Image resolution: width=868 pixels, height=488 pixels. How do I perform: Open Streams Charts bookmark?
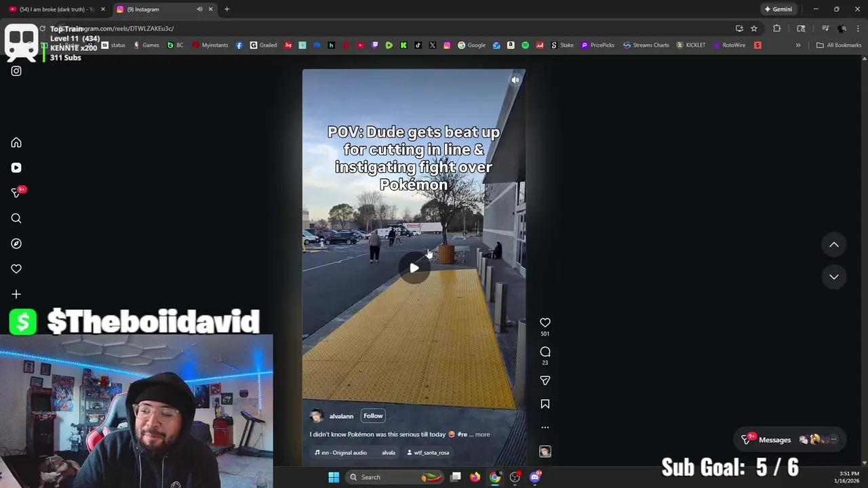coord(646,45)
